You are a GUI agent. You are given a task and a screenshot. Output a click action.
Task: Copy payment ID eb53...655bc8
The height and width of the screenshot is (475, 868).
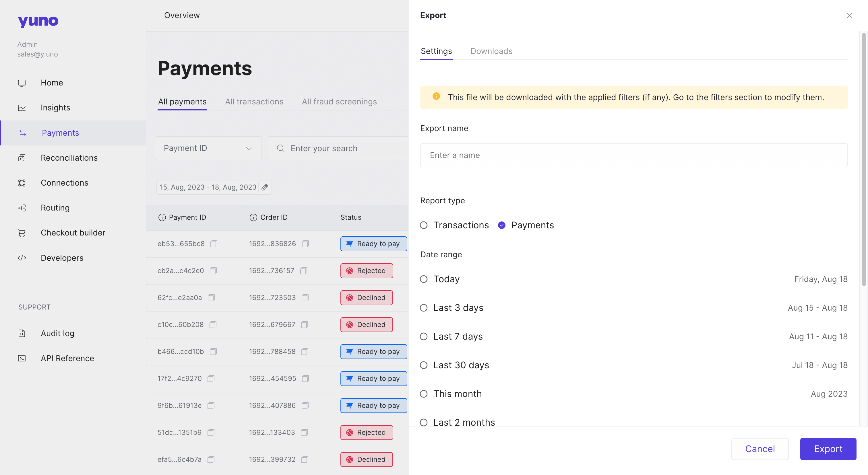coord(214,244)
